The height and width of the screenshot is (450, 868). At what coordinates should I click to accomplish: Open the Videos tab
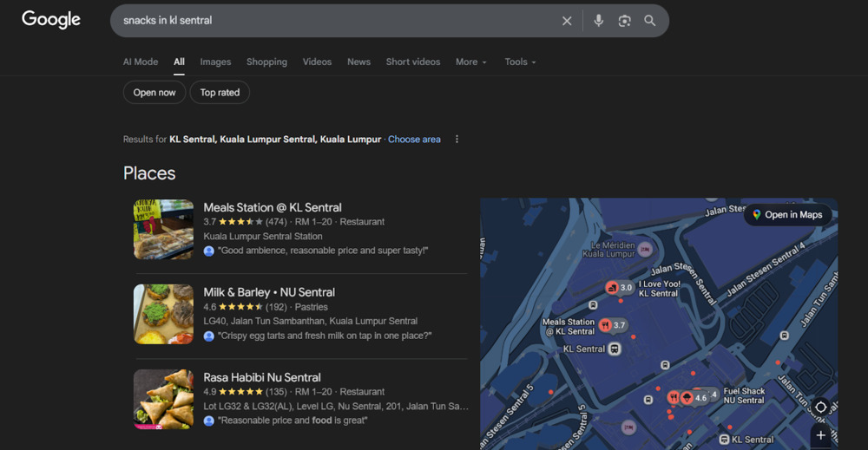[317, 62]
